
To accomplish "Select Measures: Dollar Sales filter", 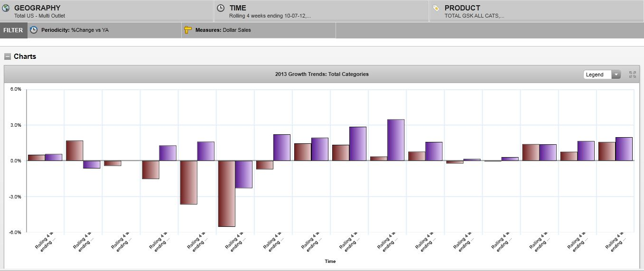I will (223, 30).
